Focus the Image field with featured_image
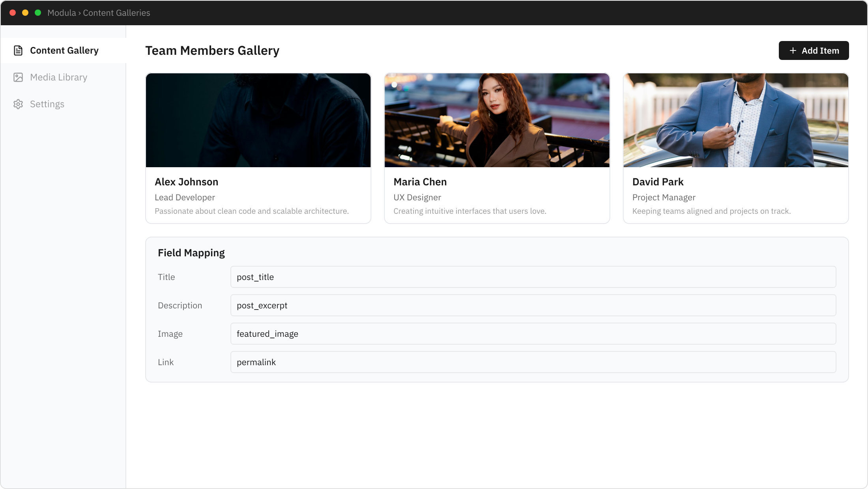The width and height of the screenshot is (868, 489). pos(533,334)
